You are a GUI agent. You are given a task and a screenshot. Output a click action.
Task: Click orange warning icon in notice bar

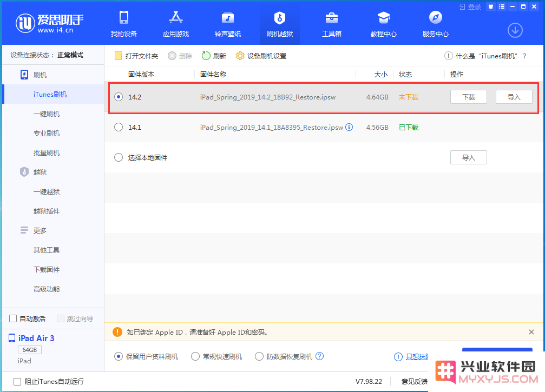[x=117, y=332]
